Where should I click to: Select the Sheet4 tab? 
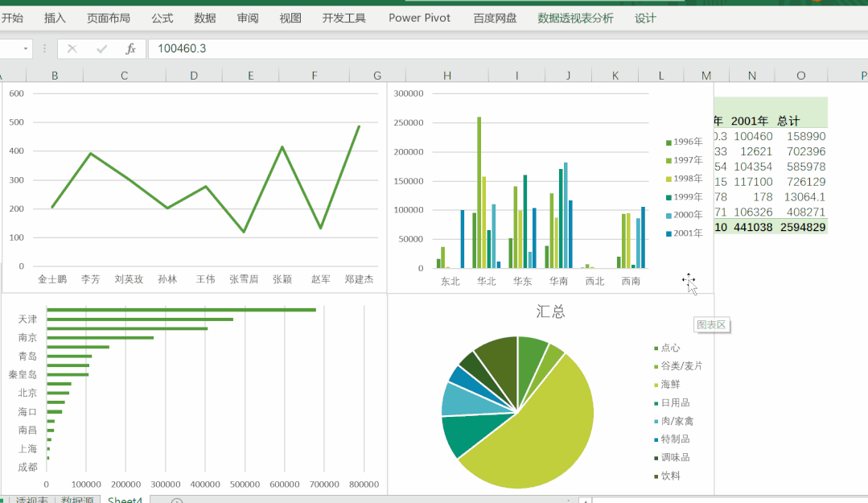(x=125, y=499)
